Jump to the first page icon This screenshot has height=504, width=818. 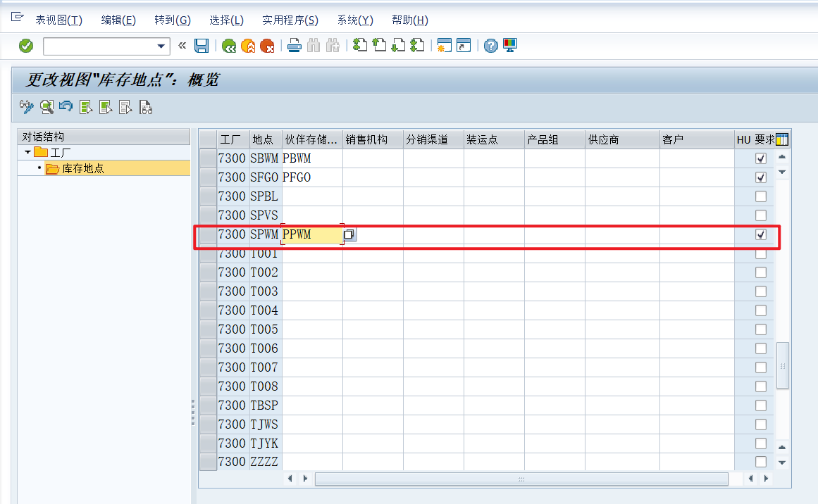point(360,45)
